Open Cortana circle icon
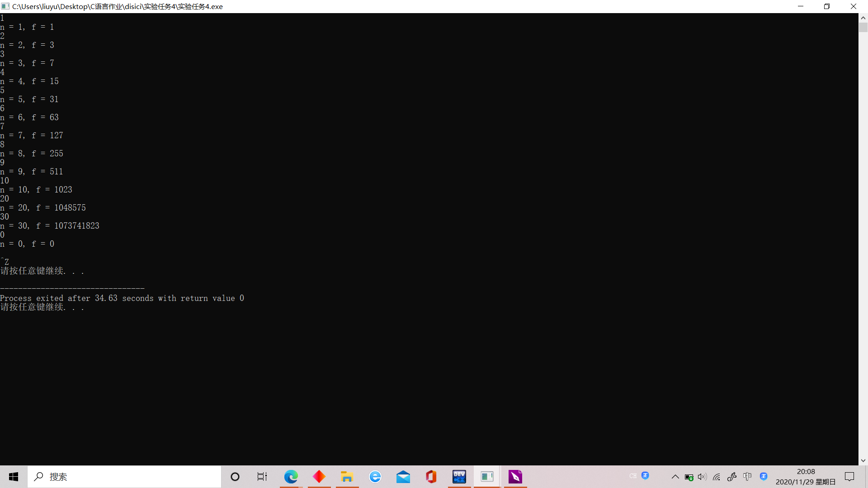The height and width of the screenshot is (488, 868). tap(235, 477)
